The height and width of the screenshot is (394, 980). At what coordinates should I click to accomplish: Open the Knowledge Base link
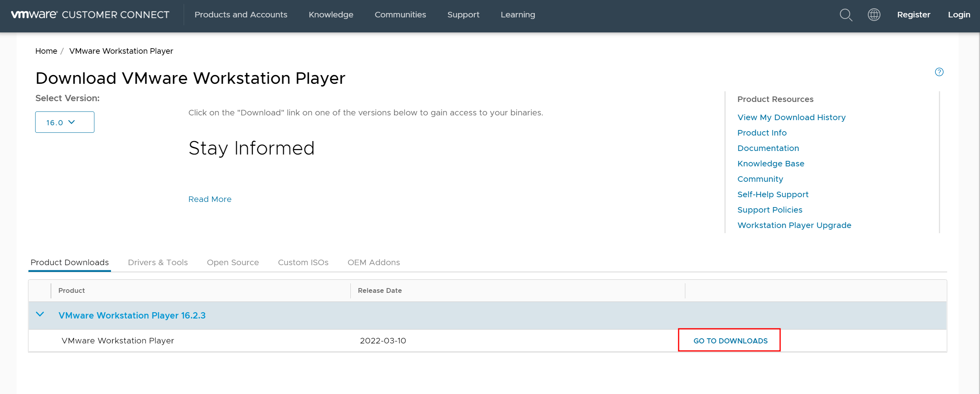pos(770,164)
